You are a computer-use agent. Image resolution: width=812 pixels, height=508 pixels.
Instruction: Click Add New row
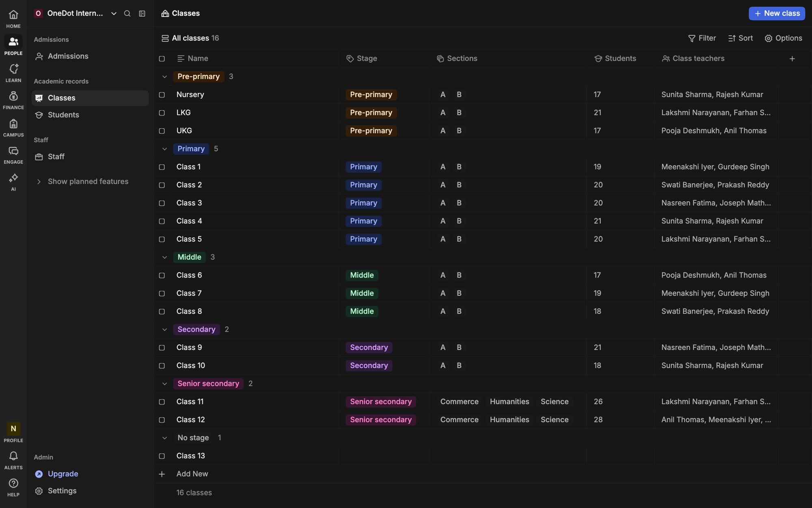(192, 474)
